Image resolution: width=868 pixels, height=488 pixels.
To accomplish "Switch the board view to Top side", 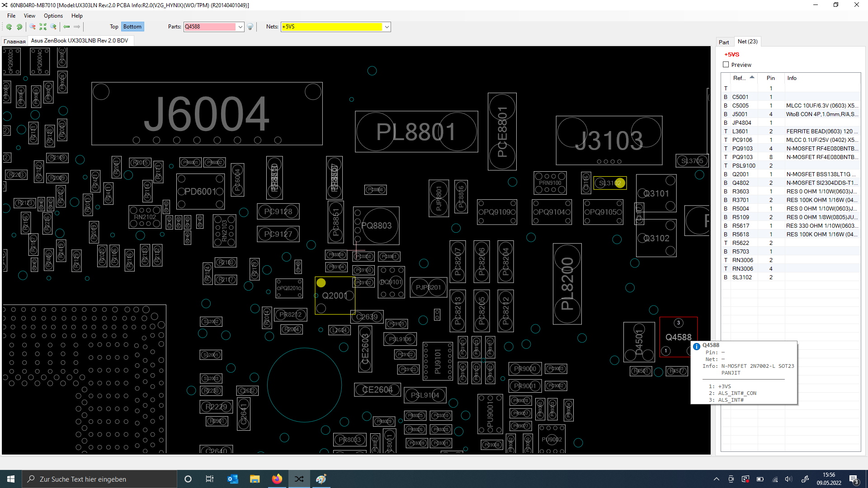I will [114, 27].
